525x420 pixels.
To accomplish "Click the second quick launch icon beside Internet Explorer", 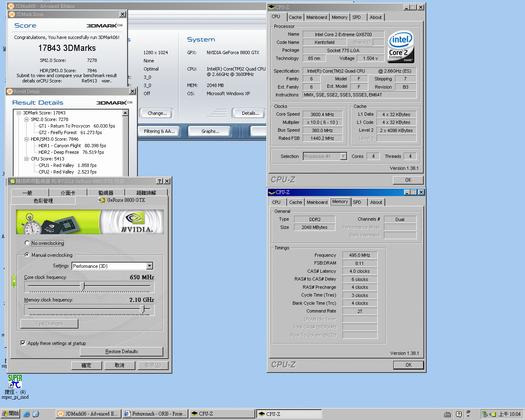I will point(36,414).
